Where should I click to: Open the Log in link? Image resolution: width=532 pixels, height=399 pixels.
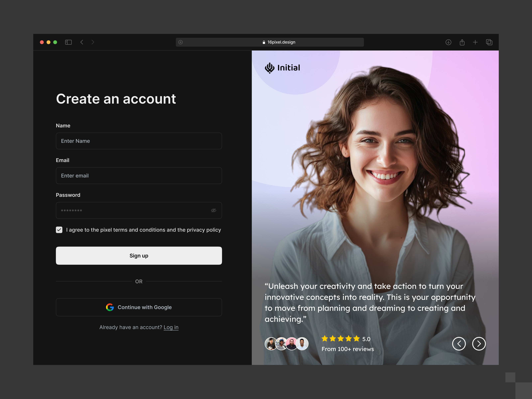171,327
